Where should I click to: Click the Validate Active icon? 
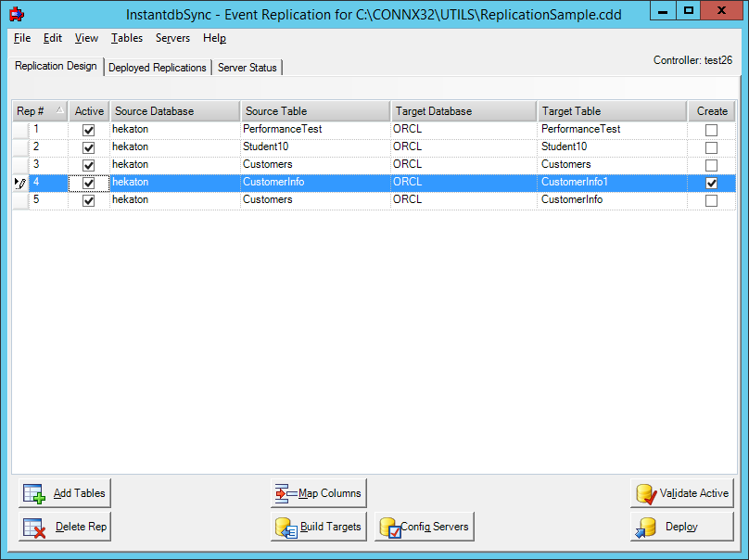(643, 492)
